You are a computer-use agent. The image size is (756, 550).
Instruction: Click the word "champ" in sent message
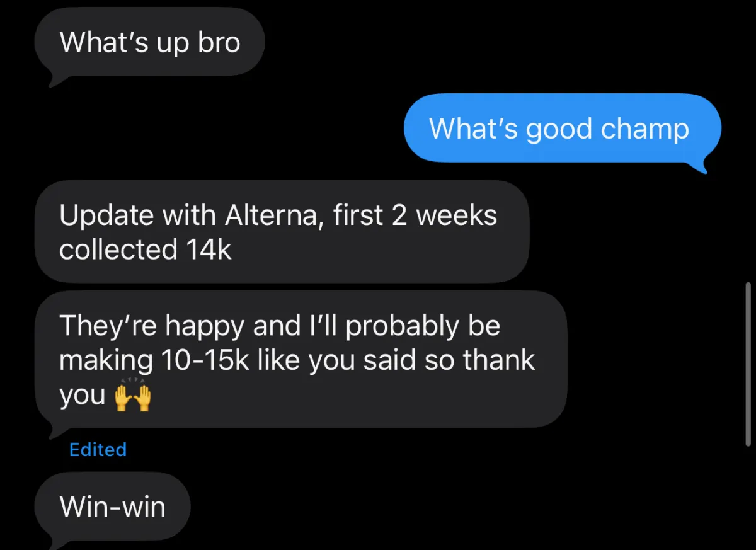click(644, 130)
